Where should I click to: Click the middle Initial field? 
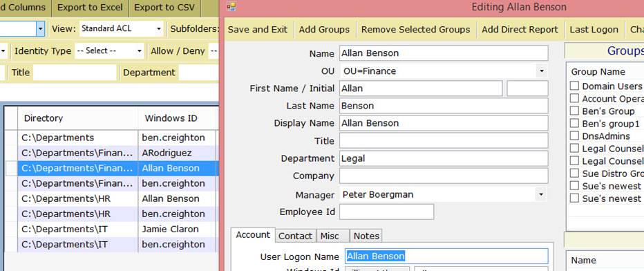coord(527,88)
